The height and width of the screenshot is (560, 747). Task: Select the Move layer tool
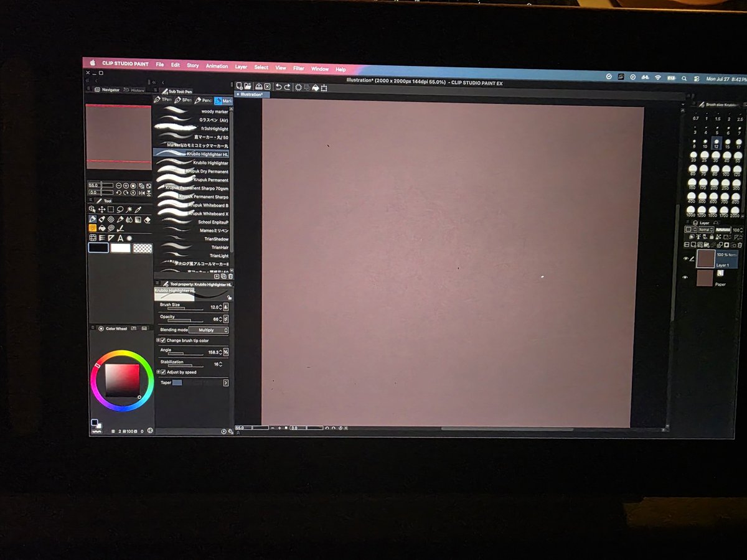(x=101, y=210)
